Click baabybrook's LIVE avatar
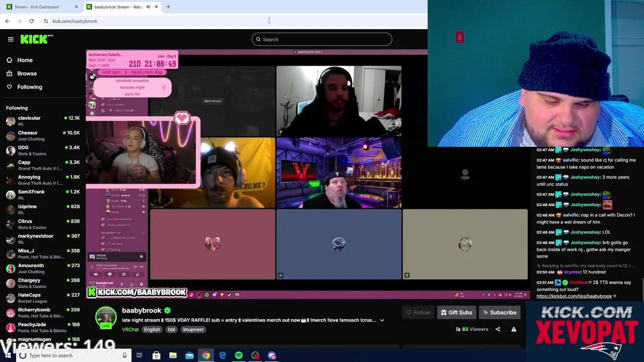Screen dimensions: 644x362 pos(106,318)
